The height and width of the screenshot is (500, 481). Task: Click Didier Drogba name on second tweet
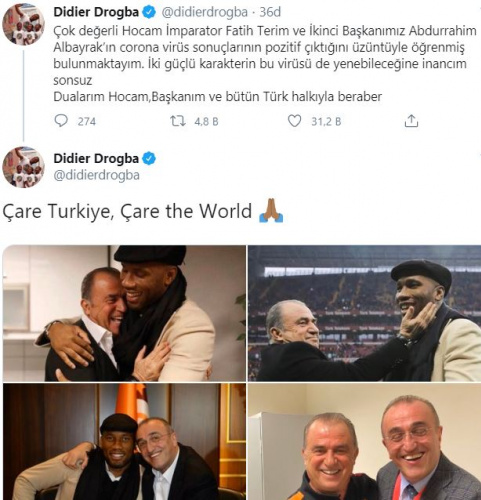[96, 159]
